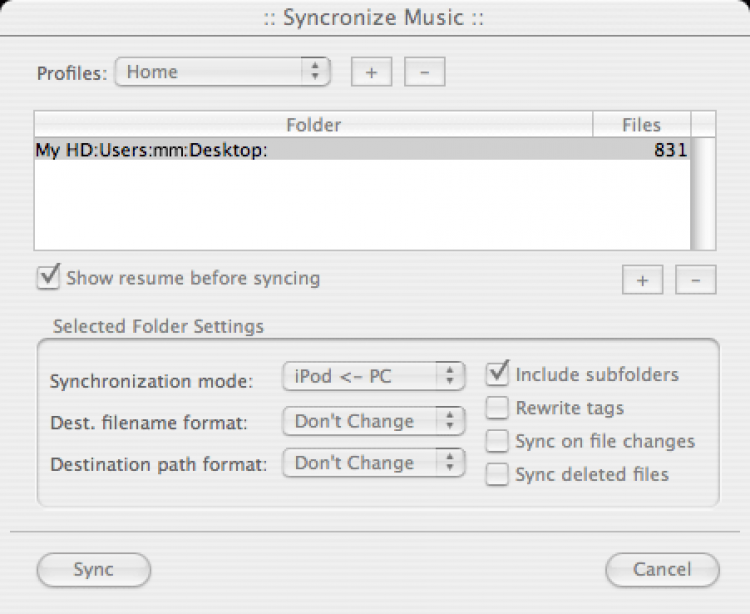Expand Destination path format dropdown
750x614 pixels.
pos(374,463)
